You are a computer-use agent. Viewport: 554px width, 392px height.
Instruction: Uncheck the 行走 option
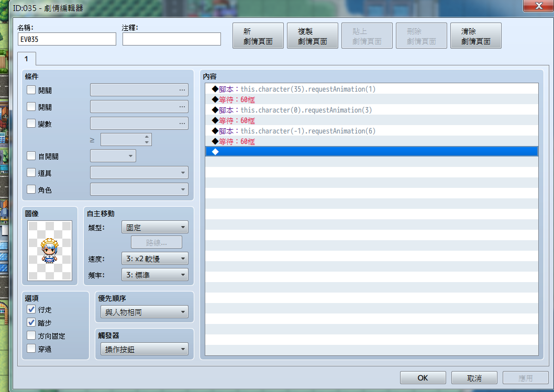point(31,309)
